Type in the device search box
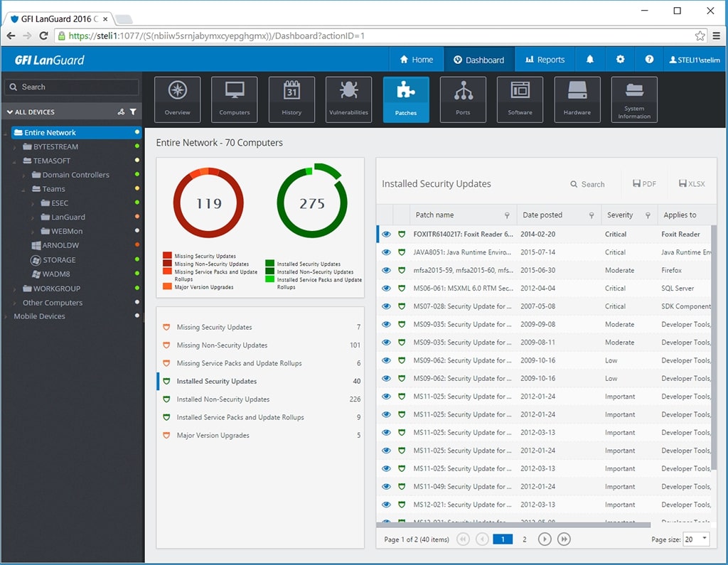The height and width of the screenshot is (565, 728). click(x=71, y=86)
